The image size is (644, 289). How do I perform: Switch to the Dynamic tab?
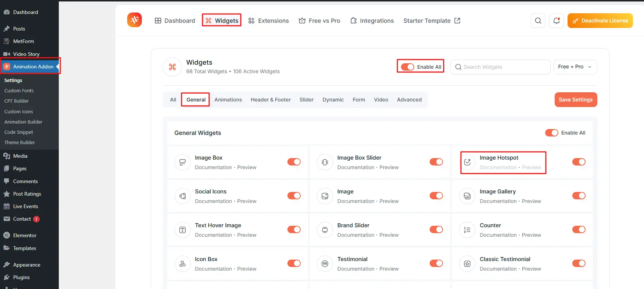333,100
